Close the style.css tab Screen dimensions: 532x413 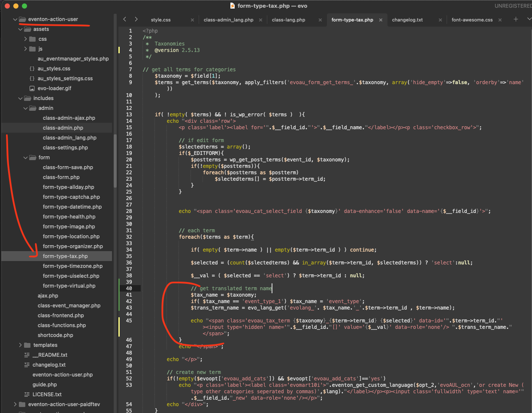[192, 20]
